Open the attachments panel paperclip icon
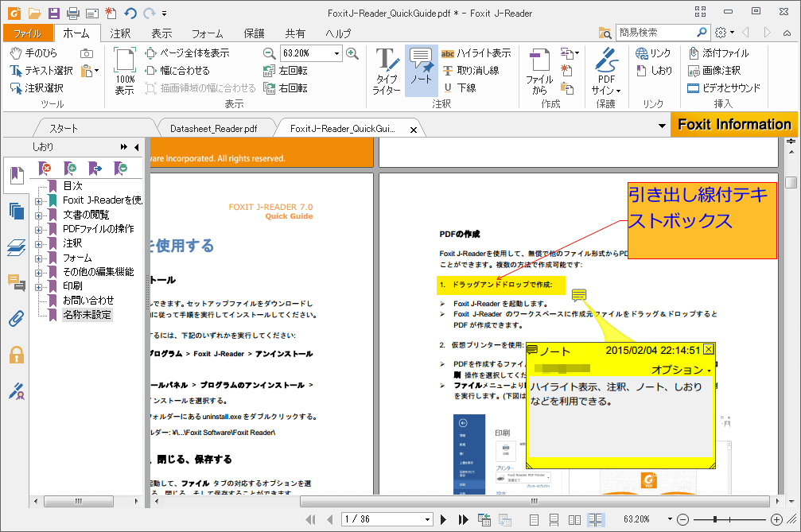The image size is (801, 532). (16, 319)
